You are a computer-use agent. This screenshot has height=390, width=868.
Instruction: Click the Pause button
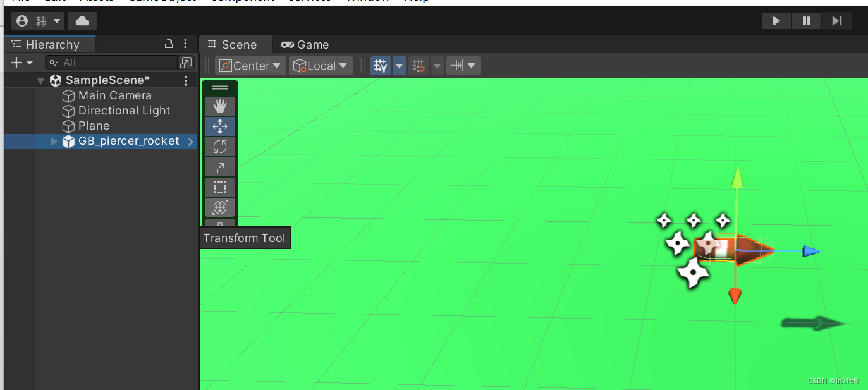click(806, 21)
